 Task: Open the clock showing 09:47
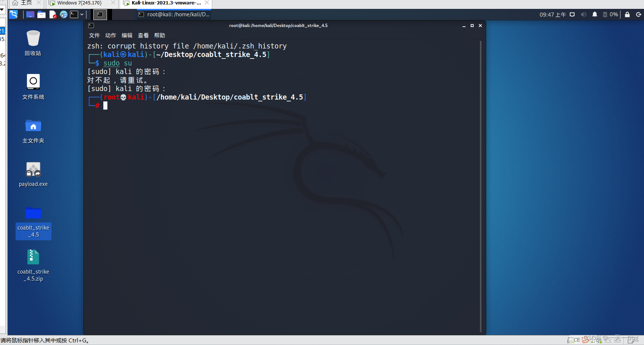(552, 14)
